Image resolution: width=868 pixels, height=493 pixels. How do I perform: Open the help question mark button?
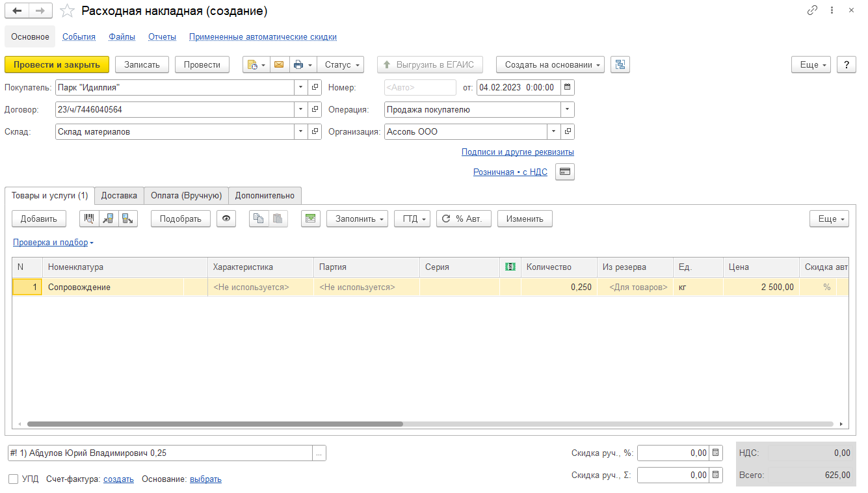click(846, 64)
